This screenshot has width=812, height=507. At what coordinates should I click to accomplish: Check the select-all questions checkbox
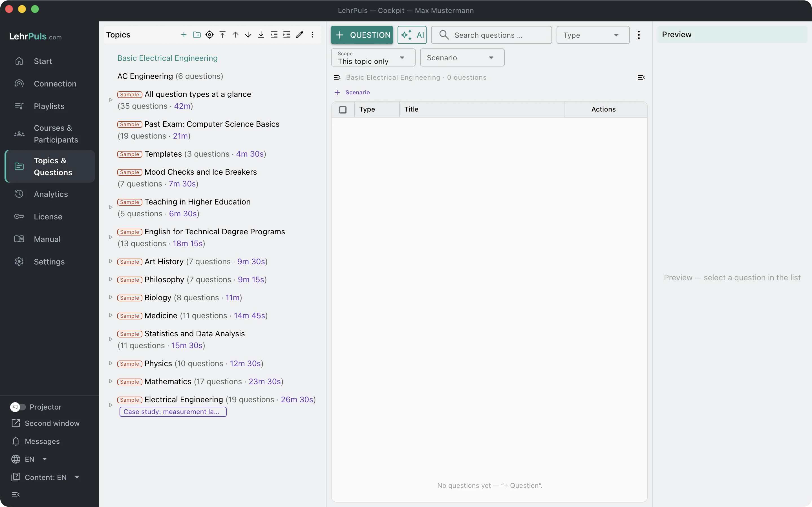[343, 110]
